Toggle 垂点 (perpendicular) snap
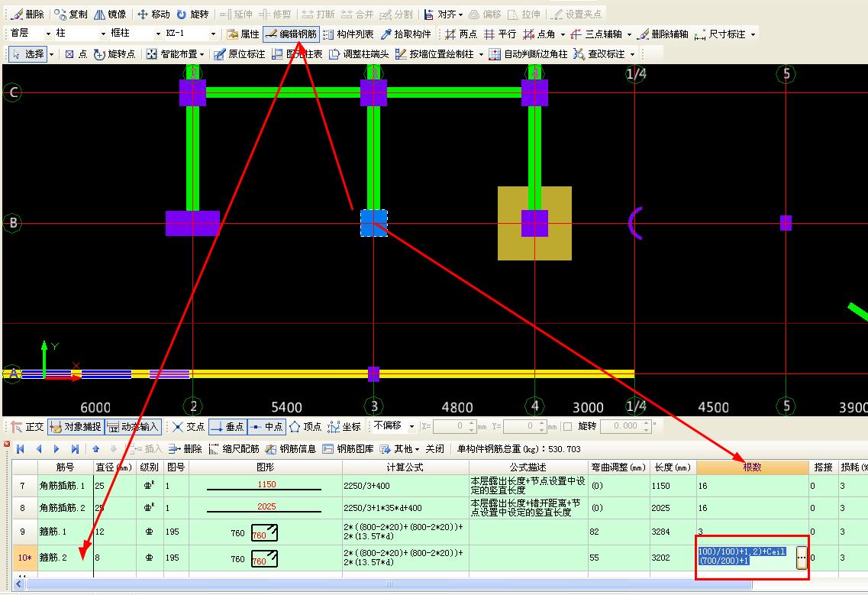Screen dimensions: 868x595 point(227,427)
